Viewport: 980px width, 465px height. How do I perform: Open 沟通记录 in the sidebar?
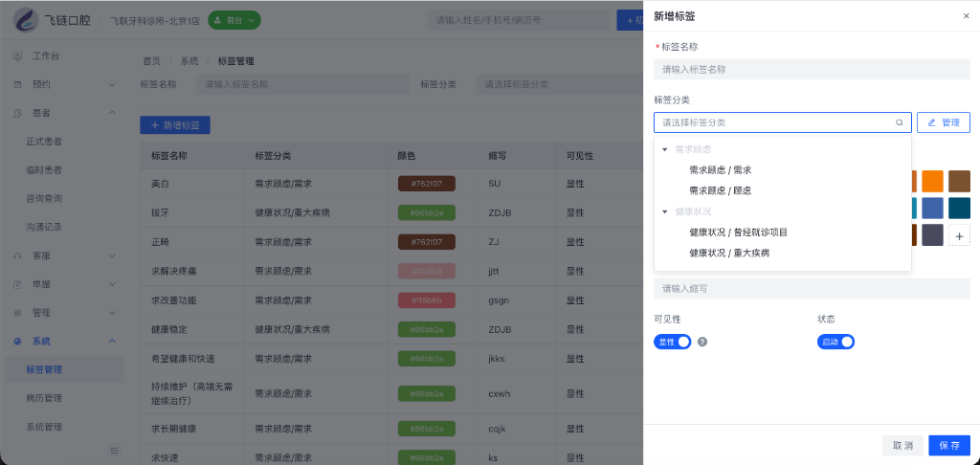44,227
